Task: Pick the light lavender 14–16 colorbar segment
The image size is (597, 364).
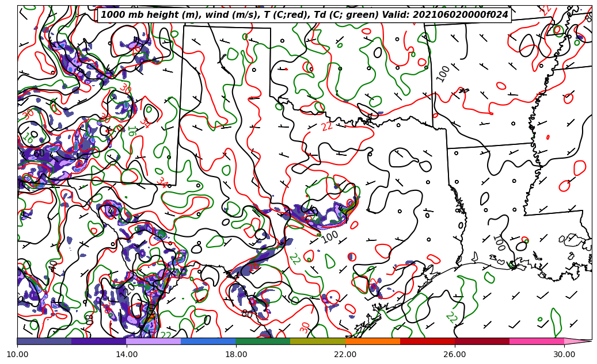Action: click(x=154, y=341)
